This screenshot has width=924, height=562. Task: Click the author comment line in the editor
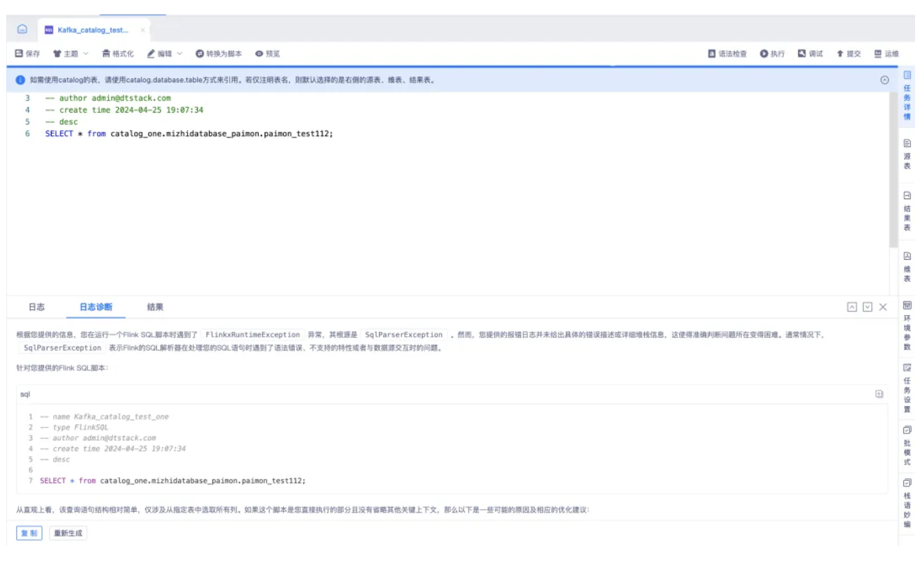click(x=108, y=98)
